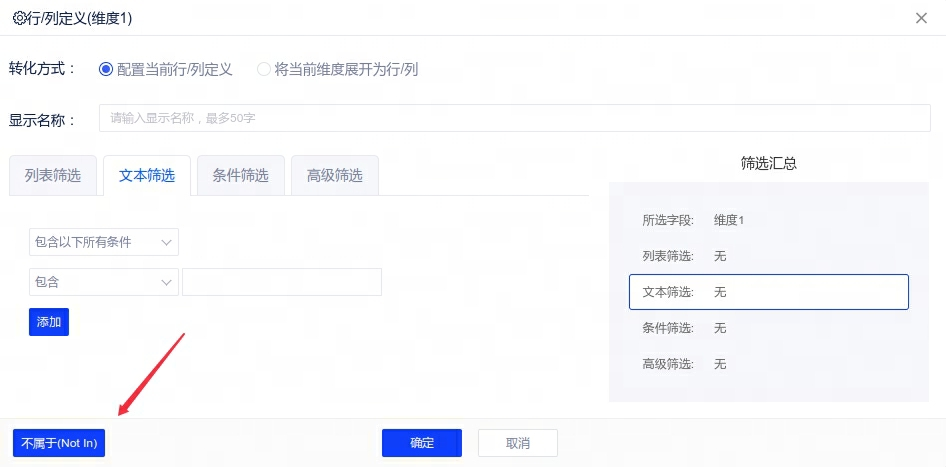The image size is (946, 467).
Task: Open the 文本筛选 tab
Action: click(147, 176)
